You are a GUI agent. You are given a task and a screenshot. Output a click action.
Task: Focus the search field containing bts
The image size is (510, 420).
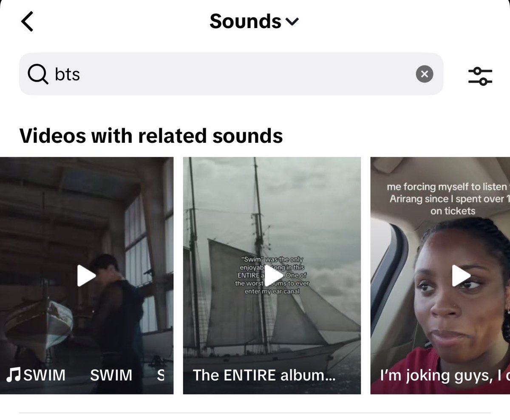point(231,74)
